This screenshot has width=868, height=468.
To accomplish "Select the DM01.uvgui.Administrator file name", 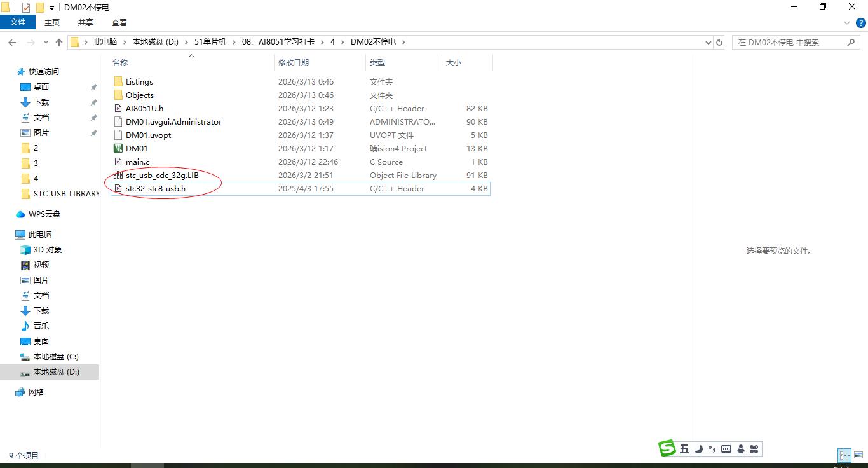I will 173,121.
